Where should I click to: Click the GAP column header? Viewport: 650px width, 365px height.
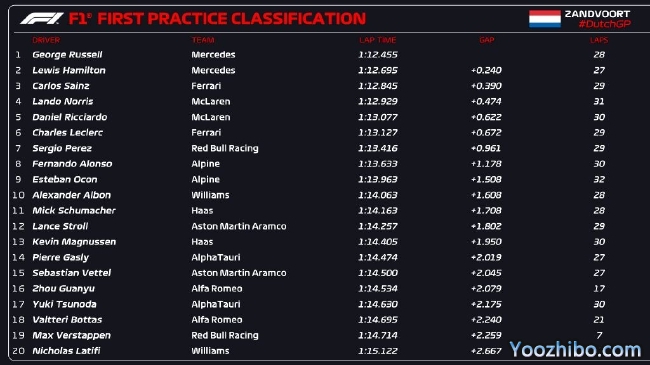point(487,40)
